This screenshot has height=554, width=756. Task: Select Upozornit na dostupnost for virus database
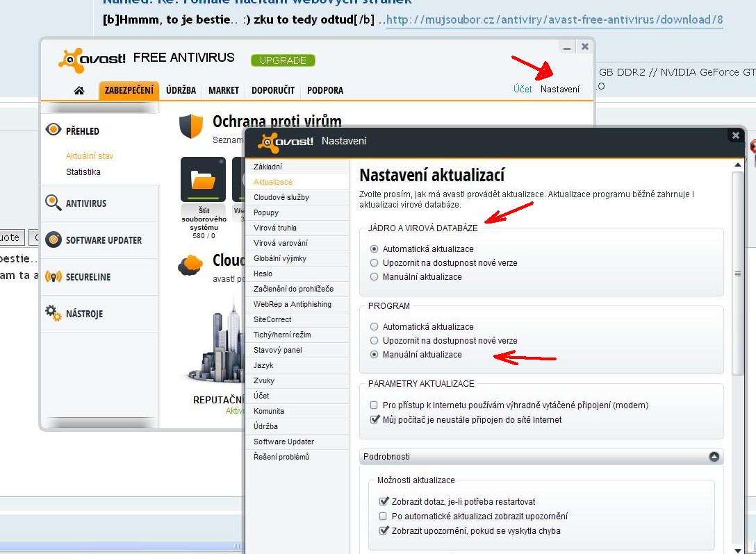click(x=374, y=263)
